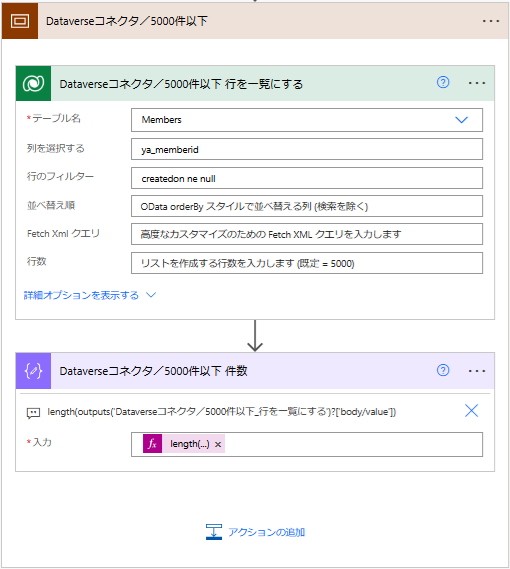Click the 行のフィルター label
This screenshot has height=569, width=510.
[60, 176]
